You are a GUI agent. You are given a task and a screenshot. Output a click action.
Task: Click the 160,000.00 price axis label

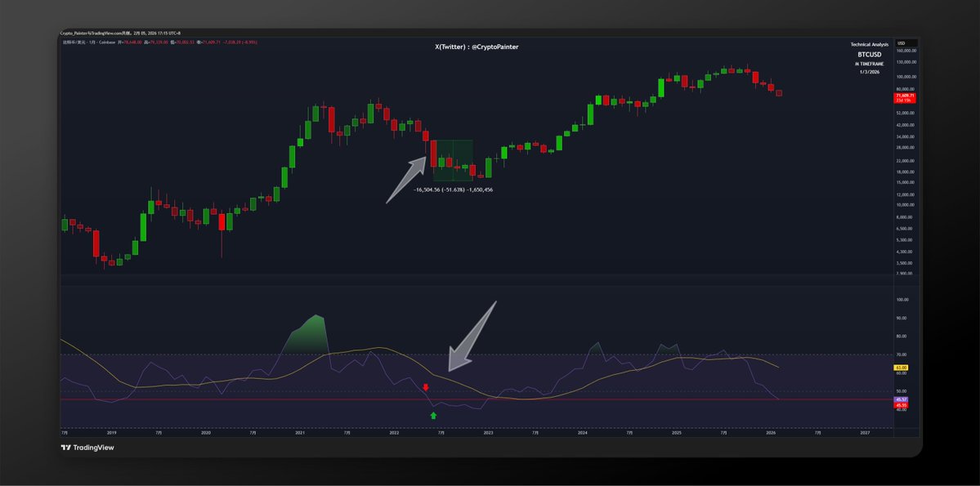coord(906,51)
